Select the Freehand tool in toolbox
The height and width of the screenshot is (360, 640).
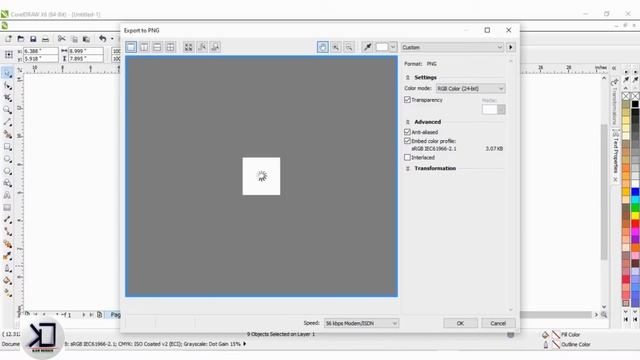tap(7, 122)
